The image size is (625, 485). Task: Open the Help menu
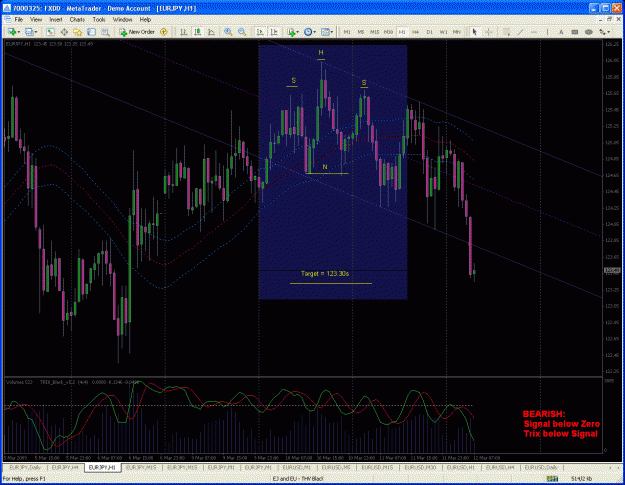tap(145, 20)
